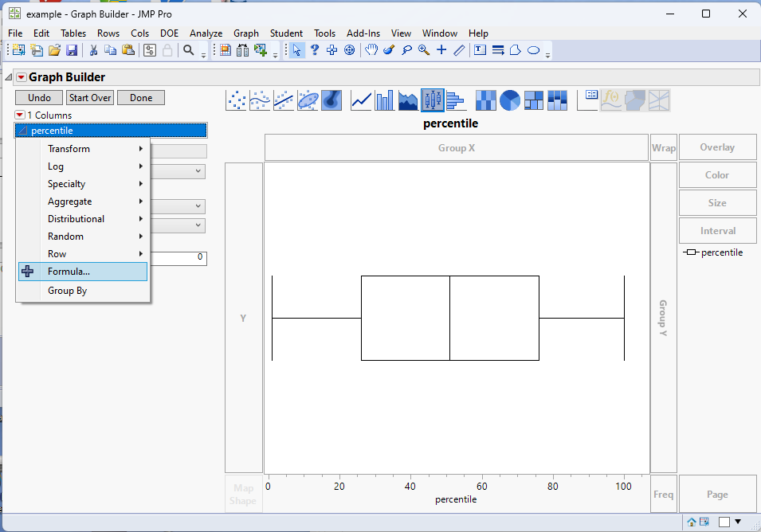Click the Open file folder icon
Viewport: 761px width, 532px height.
pyautogui.click(x=54, y=50)
